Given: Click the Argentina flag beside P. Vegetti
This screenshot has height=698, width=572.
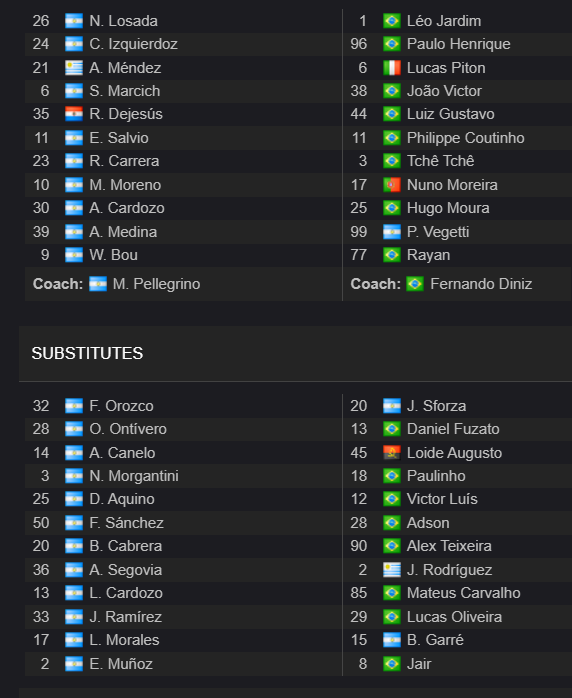Looking at the screenshot, I should coord(392,232).
